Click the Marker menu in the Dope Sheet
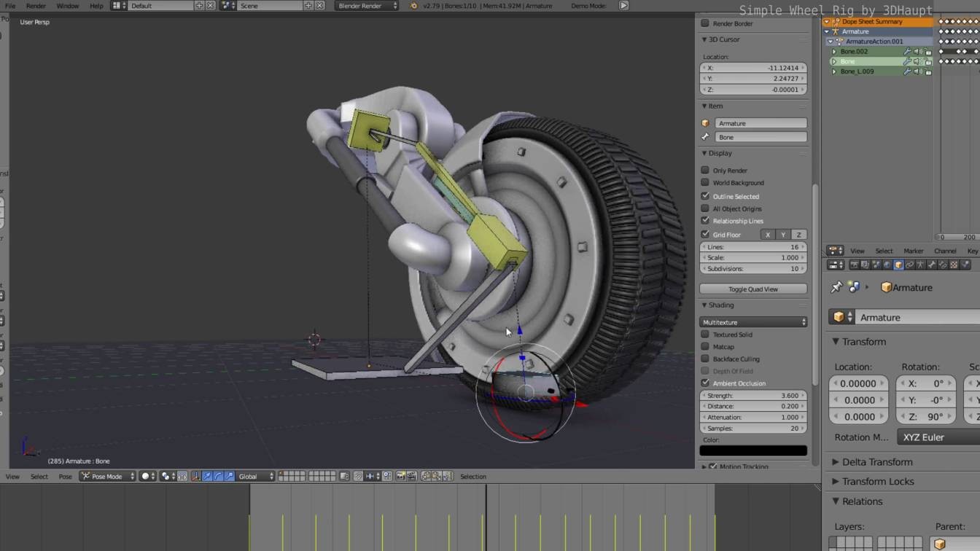 pyautogui.click(x=914, y=251)
